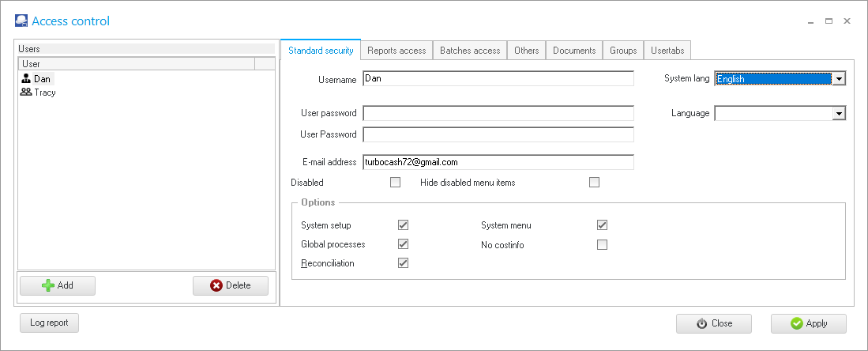Select user Dan in the Users list
This screenshot has width=868, height=351.
[x=42, y=79]
